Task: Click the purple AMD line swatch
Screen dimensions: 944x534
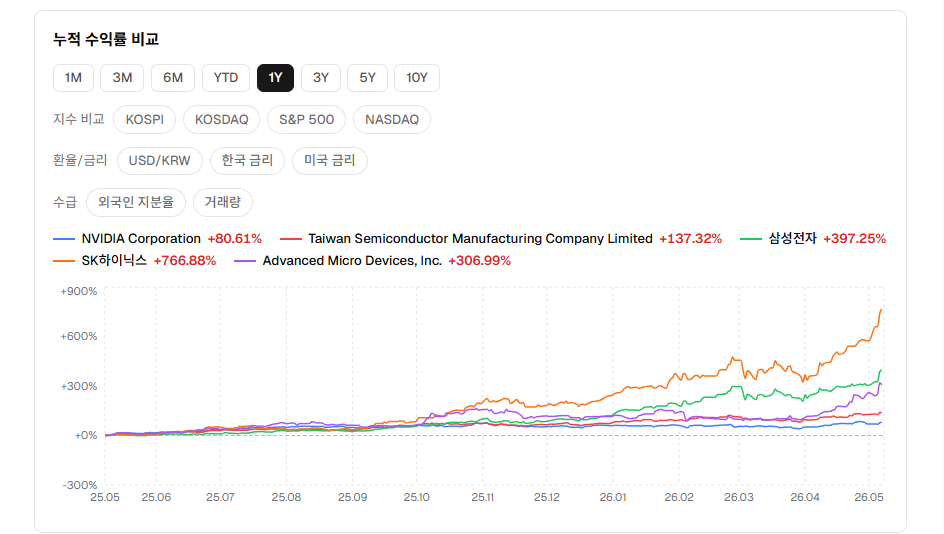Action: coord(245,261)
